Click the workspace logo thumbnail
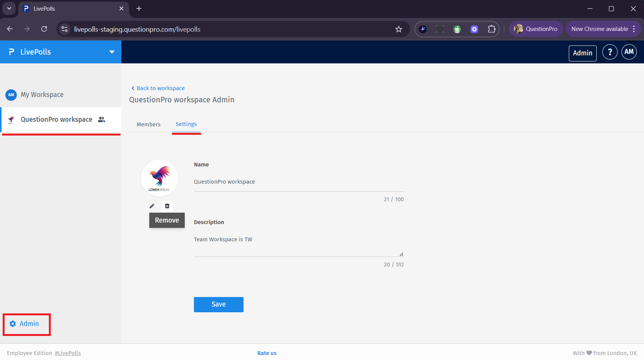 (x=160, y=178)
